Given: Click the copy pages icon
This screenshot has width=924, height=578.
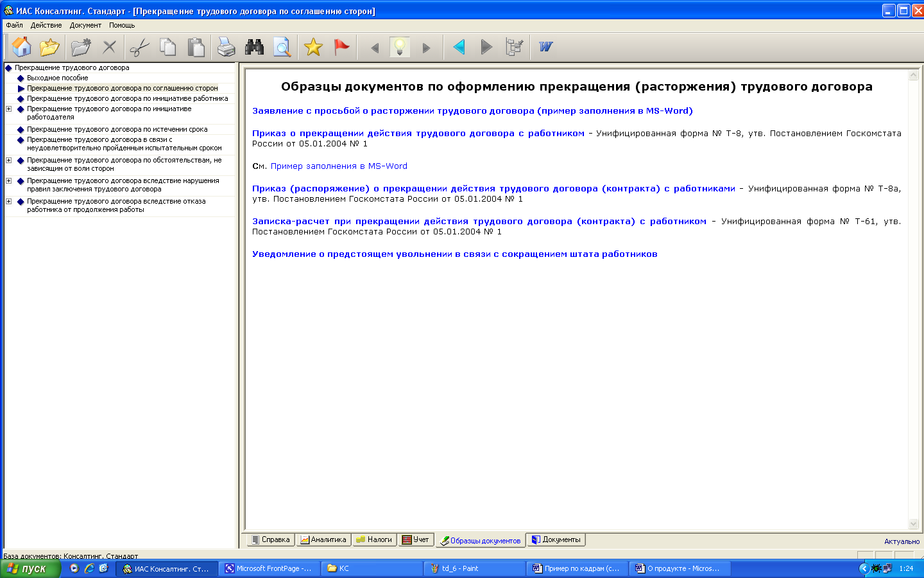Looking at the screenshot, I should point(168,47).
